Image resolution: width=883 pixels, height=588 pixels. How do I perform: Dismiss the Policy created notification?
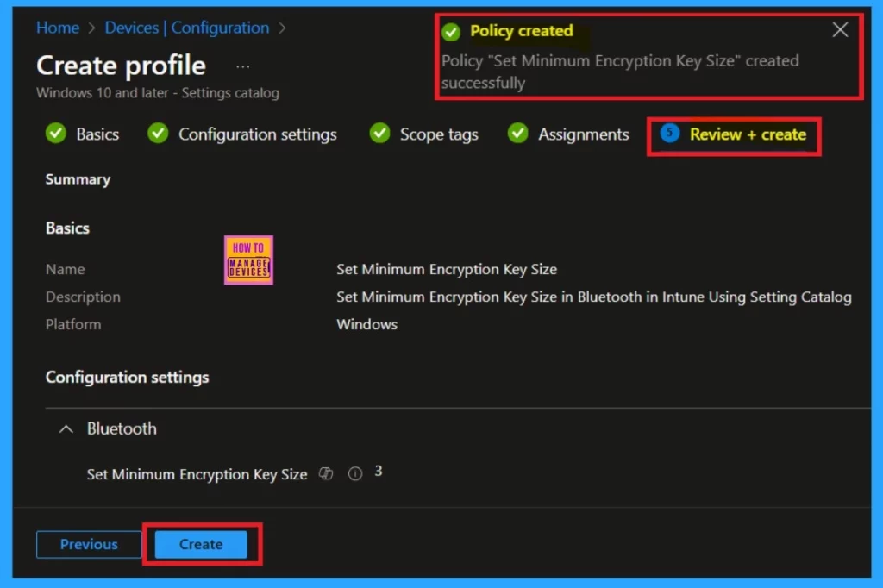840,30
